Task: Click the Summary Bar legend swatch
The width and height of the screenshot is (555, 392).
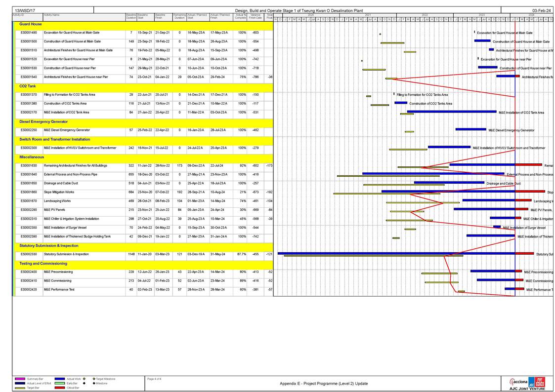Action: click(20, 379)
